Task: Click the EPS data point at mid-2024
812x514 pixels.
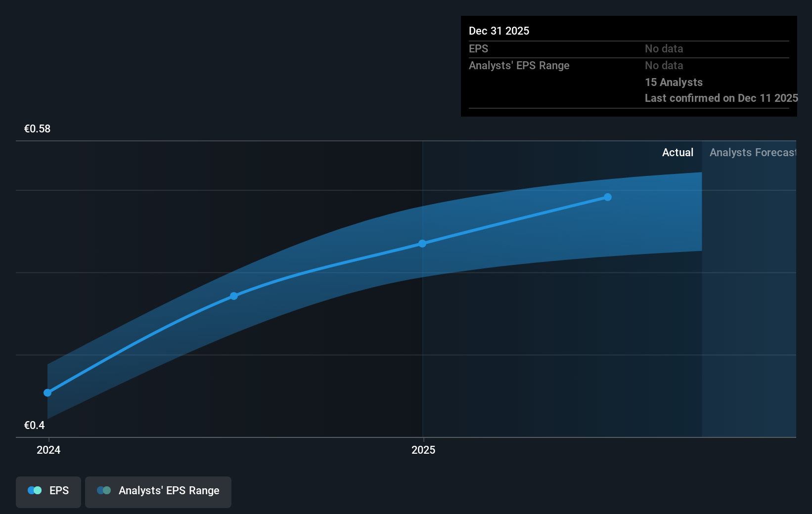Action: [x=234, y=296]
